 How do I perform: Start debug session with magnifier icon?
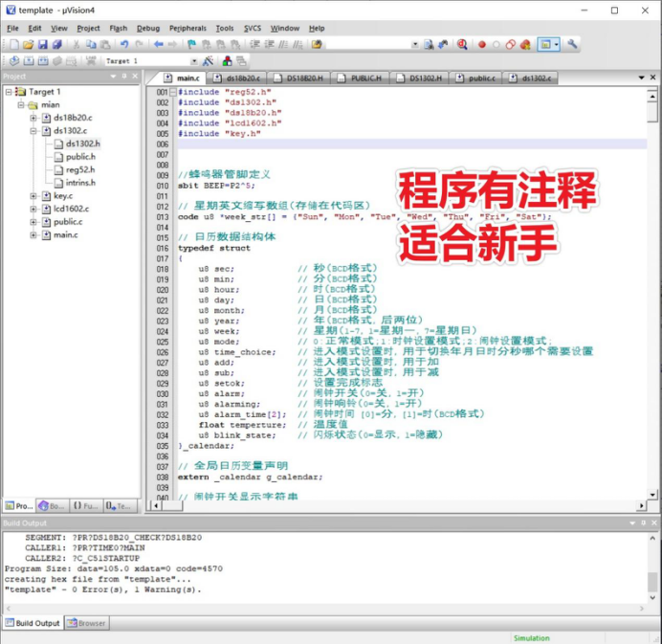click(462, 44)
